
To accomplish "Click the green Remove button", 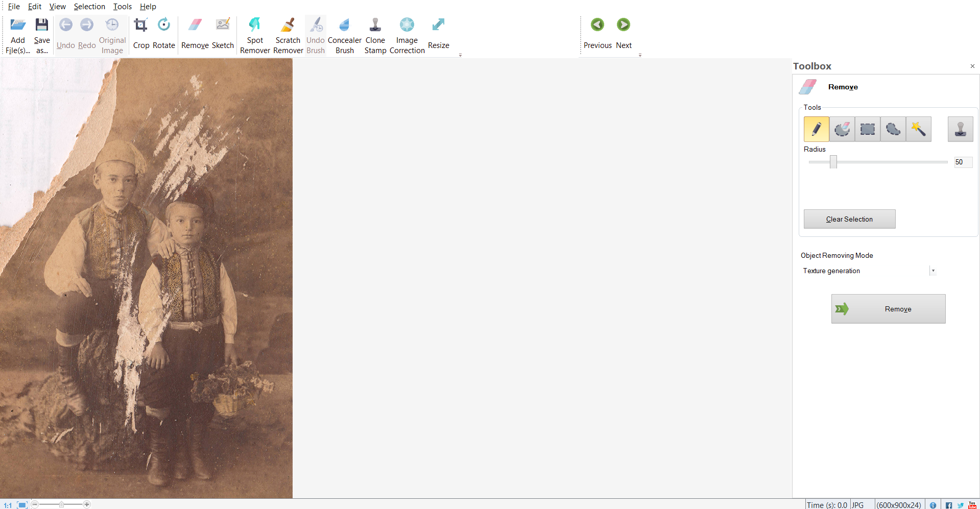I will pyautogui.click(x=888, y=309).
